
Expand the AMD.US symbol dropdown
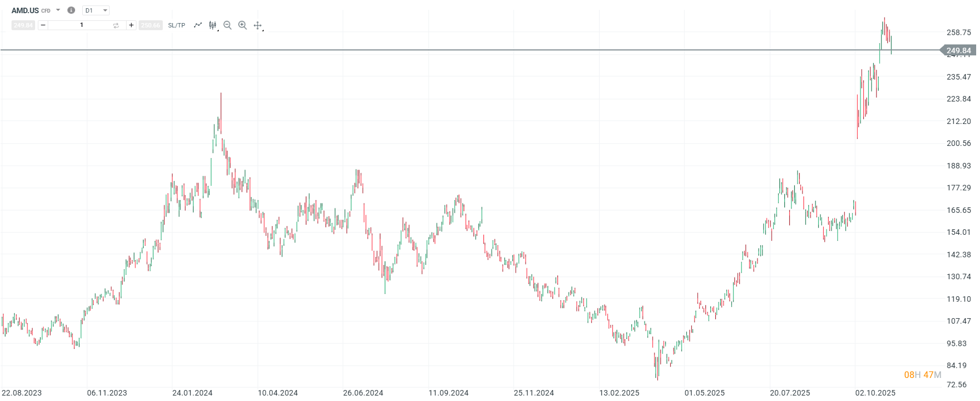tap(58, 10)
